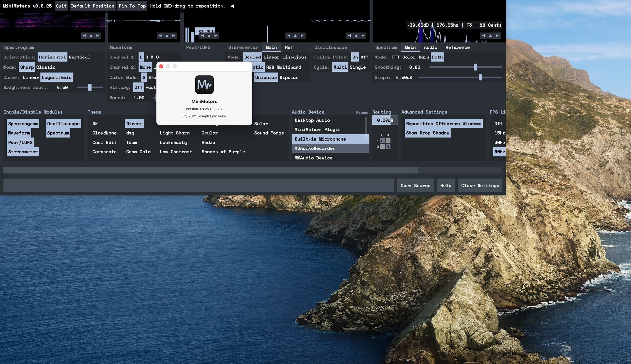The height and width of the screenshot is (364, 631).
Task: Toggle the Peak/LUFS module
Action: [x=20, y=143]
